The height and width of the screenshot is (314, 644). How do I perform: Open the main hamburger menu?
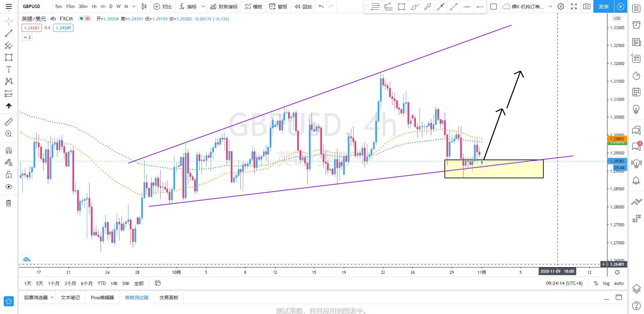coord(9,6)
